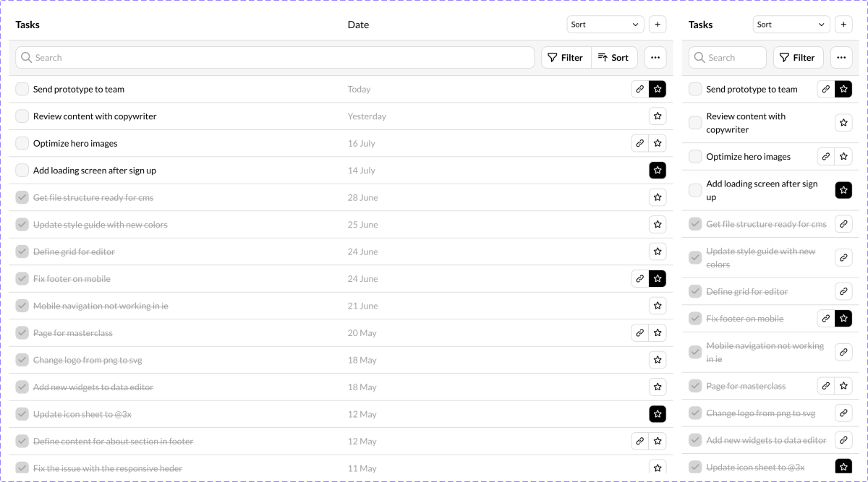Viewport: 868px width, 482px height.
Task: Unstar "Update icon sheet to @3x" in right panel
Action: point(843,467)
